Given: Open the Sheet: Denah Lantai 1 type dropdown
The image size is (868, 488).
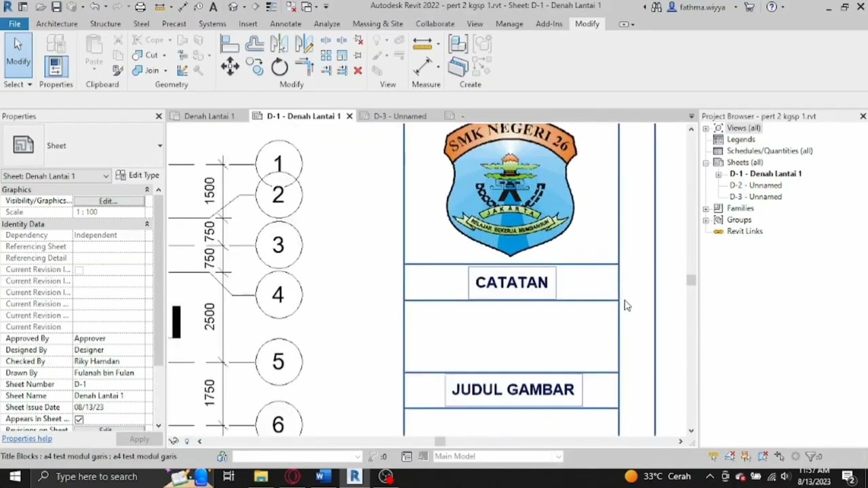Looking at the screenshot, I should tap(56, 176).
